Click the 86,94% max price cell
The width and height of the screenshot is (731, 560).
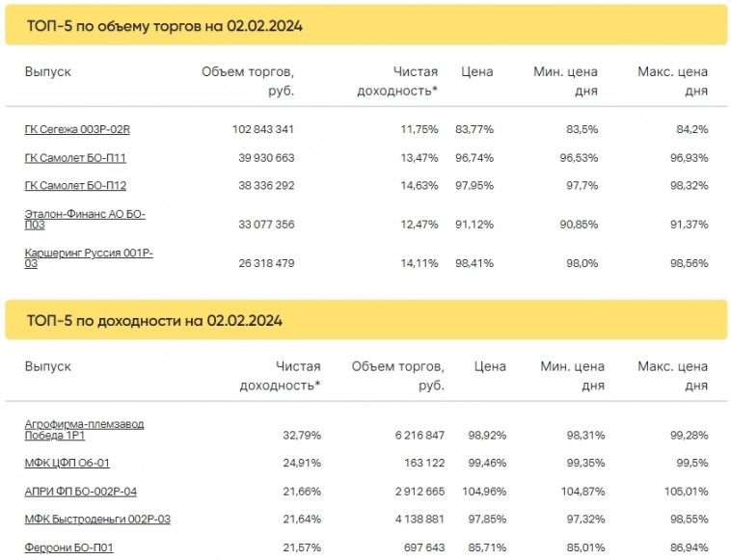[687, 547]
